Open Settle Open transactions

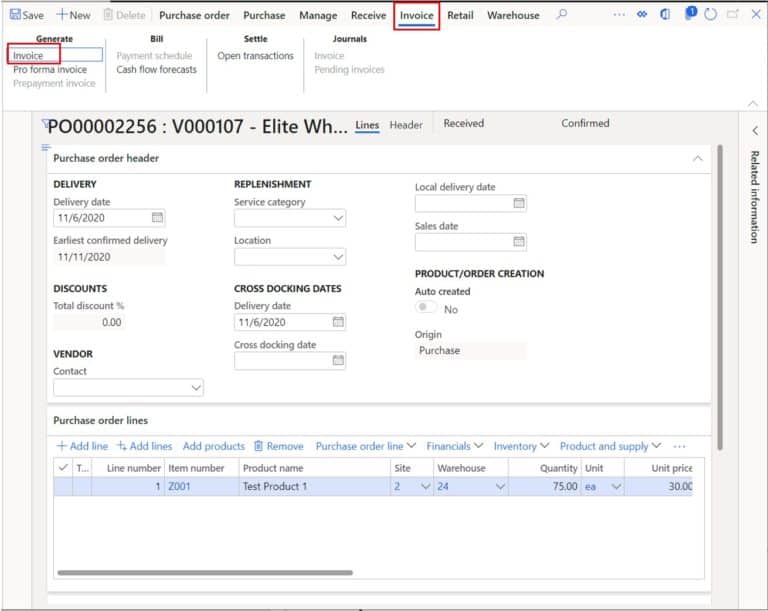(x=256, y=55)
